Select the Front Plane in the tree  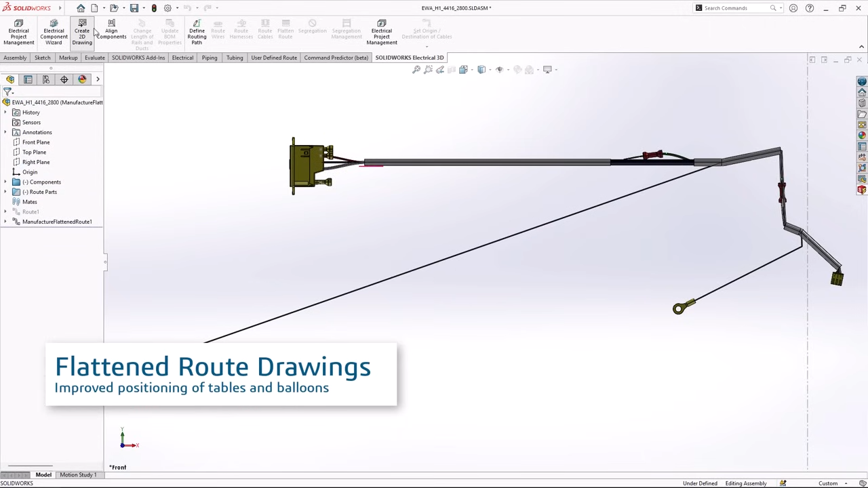tap(36, 142)
